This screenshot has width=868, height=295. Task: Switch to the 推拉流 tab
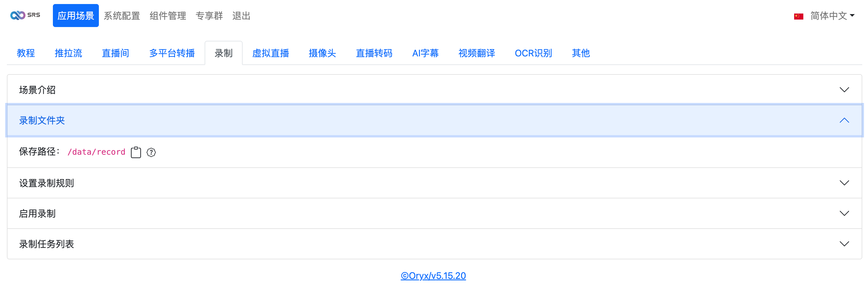(x=68, y=53)
